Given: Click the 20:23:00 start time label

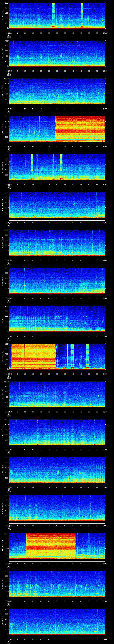Looking at the screenshot, I should tap(9, 374).
